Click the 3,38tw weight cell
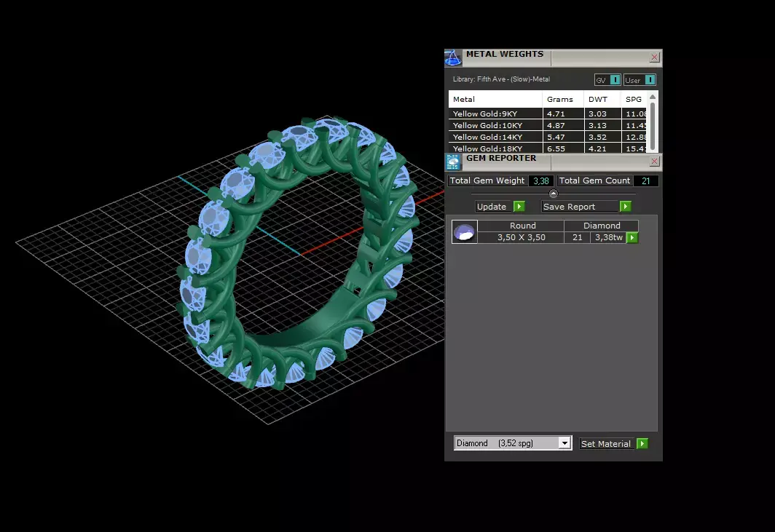This screenshot has width=775, height=532. pyautogui.click(x=609, y=237)
